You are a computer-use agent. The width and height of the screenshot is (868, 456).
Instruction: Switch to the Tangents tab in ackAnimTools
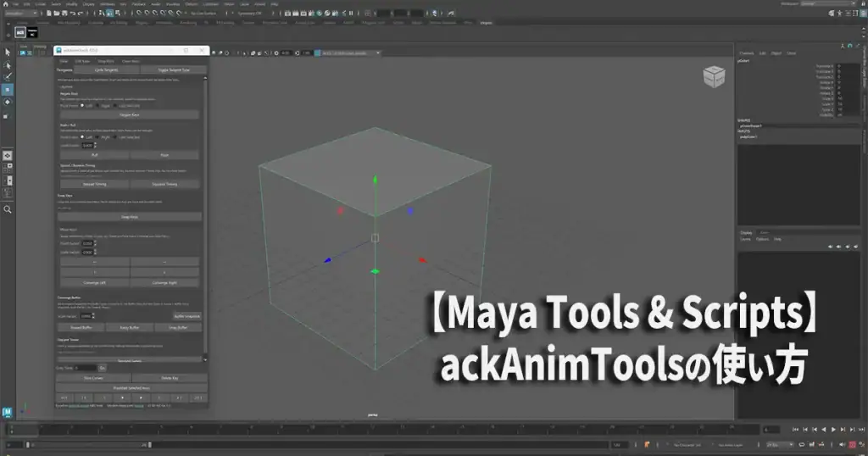pyautogui.click(x=64, y=70)
